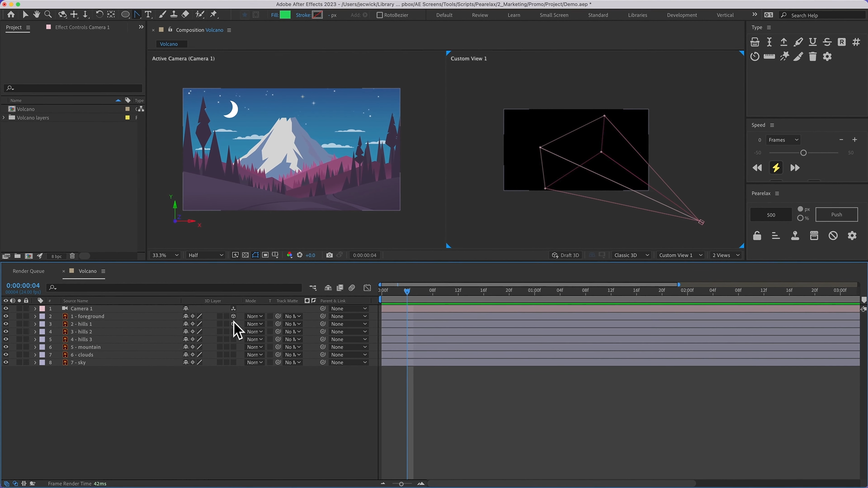Click the Pearelax value field showing 500
This screenshot has height=488, width=868.
[x=771, y=215]
